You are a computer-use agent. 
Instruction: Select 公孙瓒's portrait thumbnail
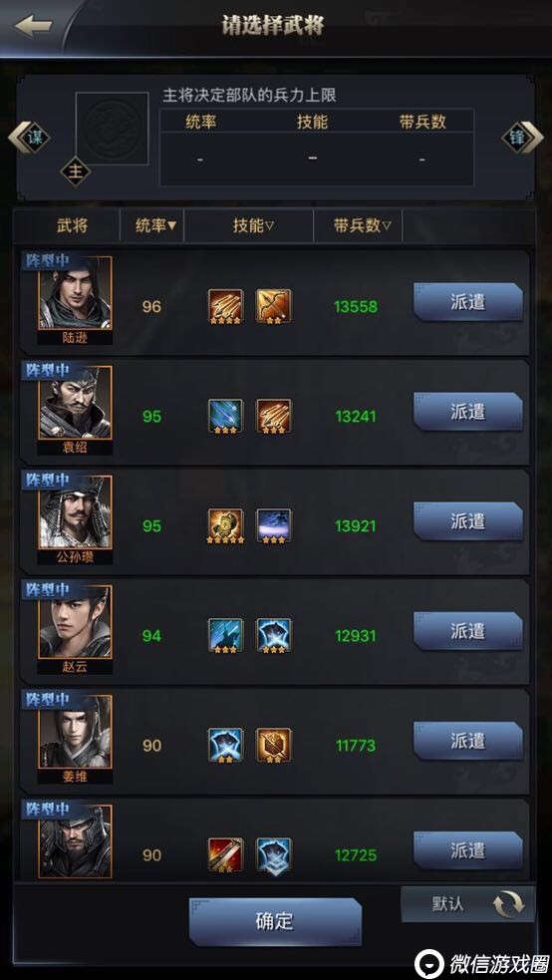tap(75, 512)
